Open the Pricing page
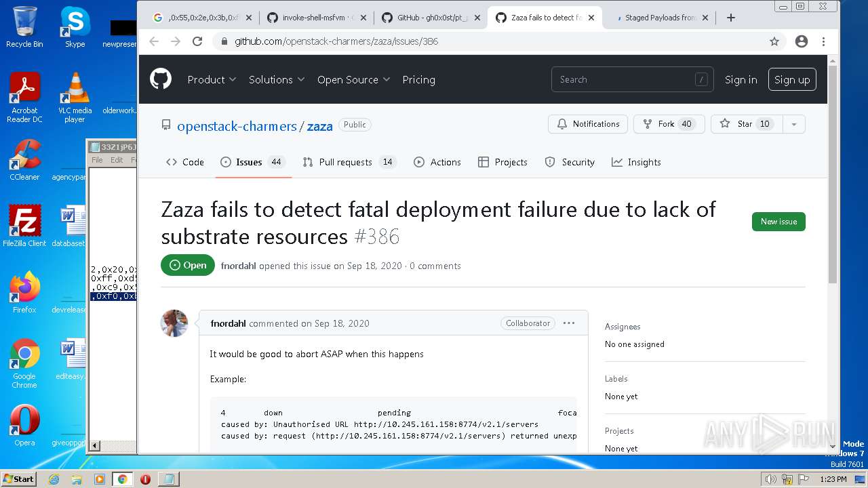The height and width of the screenshot is (488, 868). tap(418, 79)
